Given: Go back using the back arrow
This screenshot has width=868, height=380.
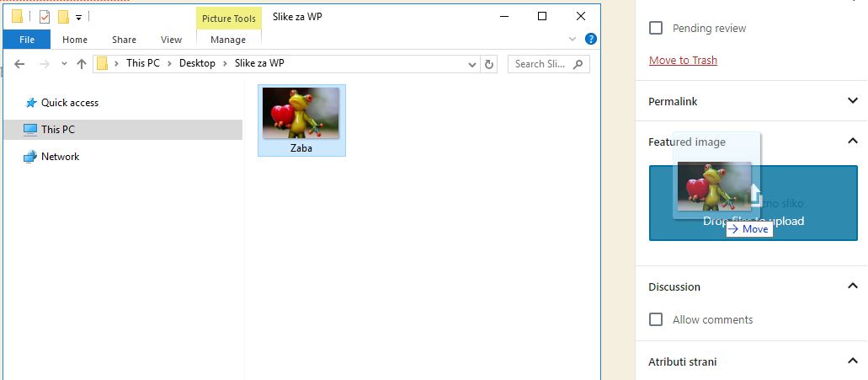Looking at the screenshot, I should click(19, 64).
